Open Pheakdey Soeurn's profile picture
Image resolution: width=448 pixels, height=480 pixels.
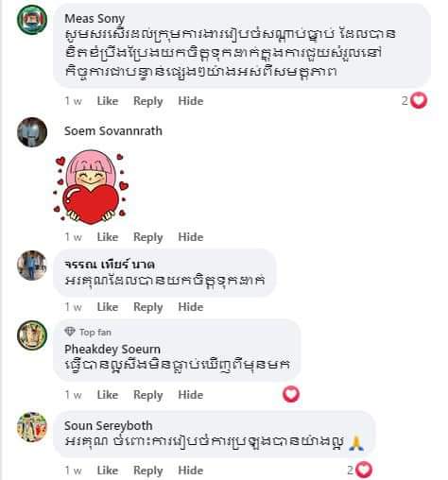pos(32,335)
